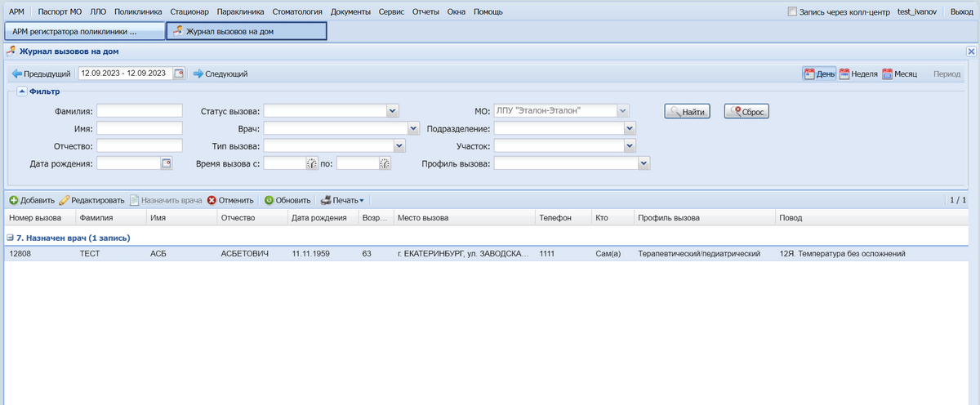
Task: Open the Врач dropdown list
Action: [x=413, y=128]
